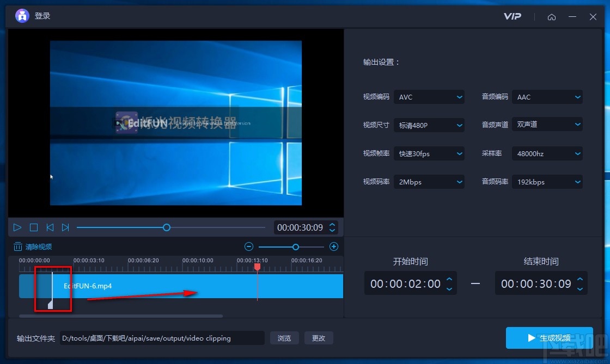
Task: Open the 视频编码 AVC dropdown
Action: pyautogui.click(x=429, y=97)
